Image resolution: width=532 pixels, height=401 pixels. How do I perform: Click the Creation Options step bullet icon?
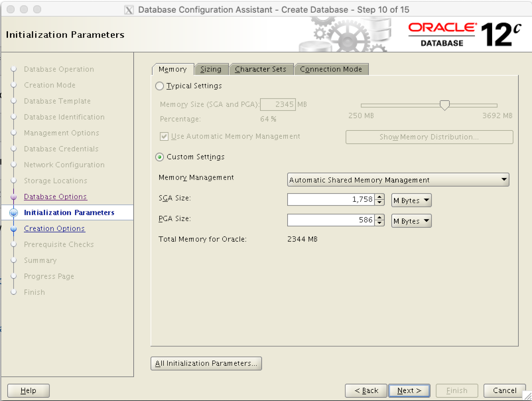pos(14,229)
